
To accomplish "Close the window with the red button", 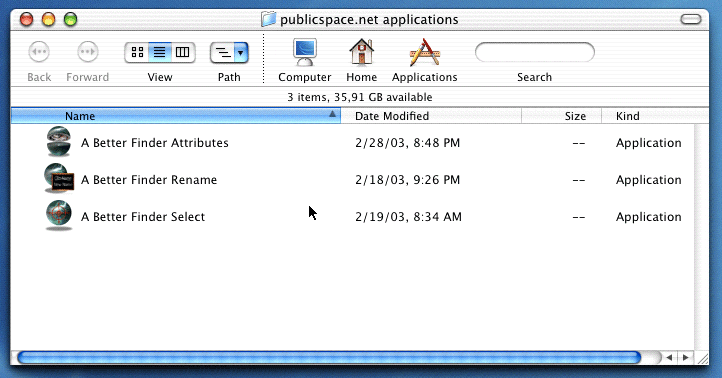I will click(x=27, y=19).
